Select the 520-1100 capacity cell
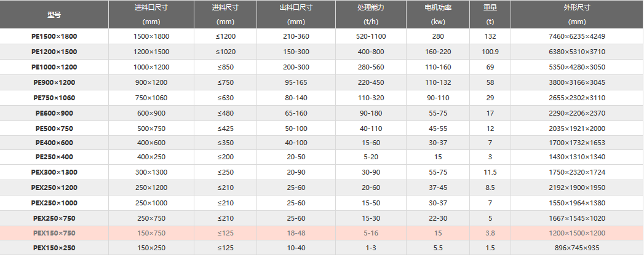This screenshot has width=644, height=257. [371, 36]
